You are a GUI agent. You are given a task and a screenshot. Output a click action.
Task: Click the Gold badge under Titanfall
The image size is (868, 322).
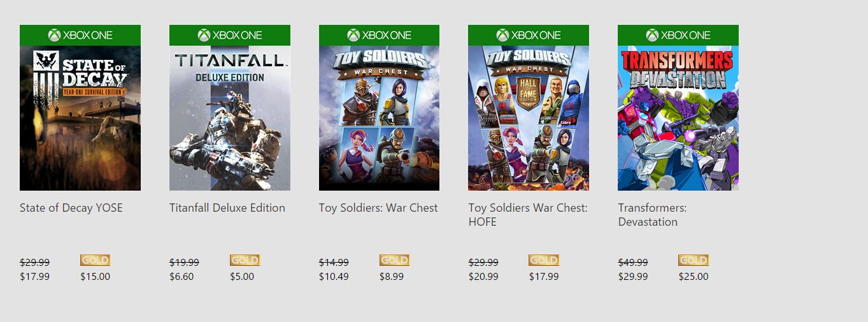245,260
